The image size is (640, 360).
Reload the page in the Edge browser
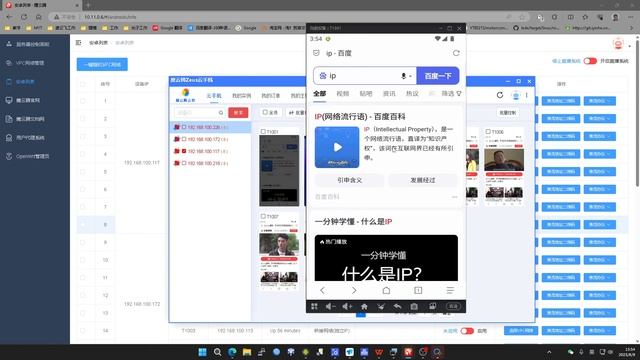24,17
